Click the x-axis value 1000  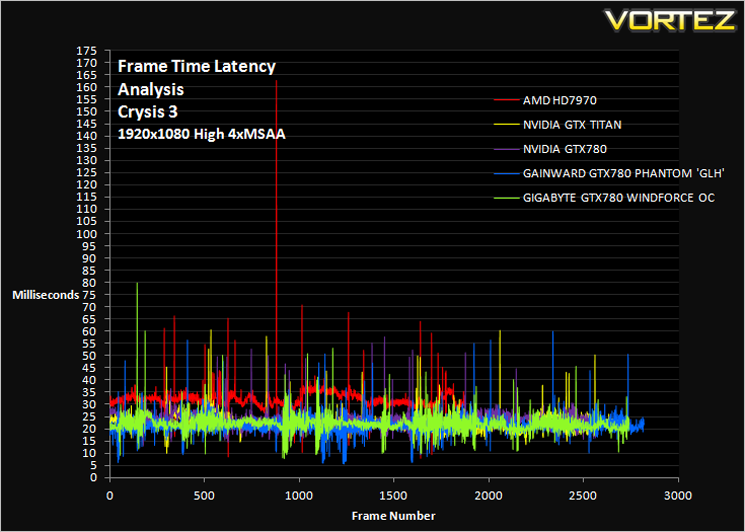[299, 495]
